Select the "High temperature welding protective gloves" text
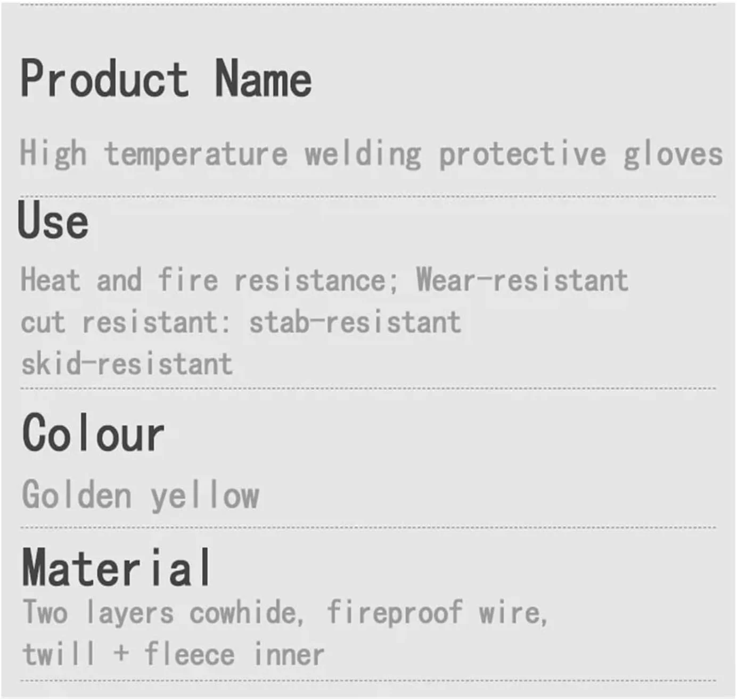Viewport: 737px width, 700px height. click(371, 154)
